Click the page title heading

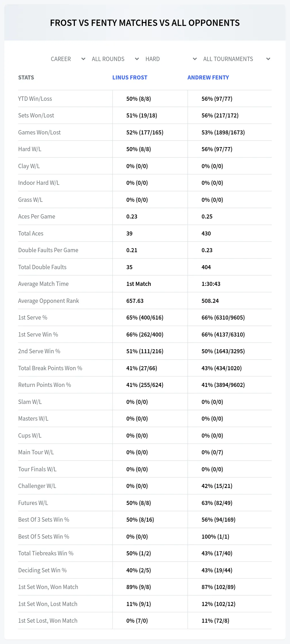click(145, 23)
